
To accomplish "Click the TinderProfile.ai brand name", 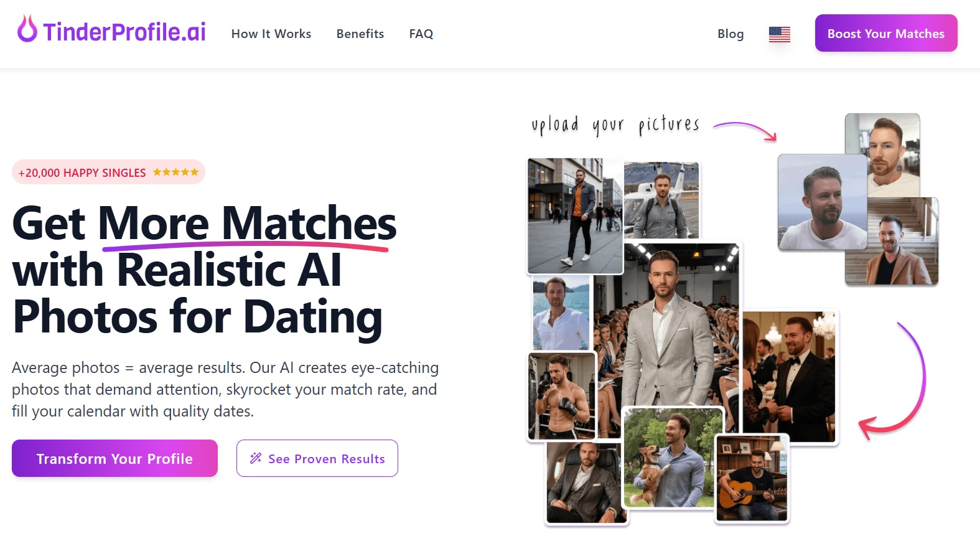I will tap(124, 32).
